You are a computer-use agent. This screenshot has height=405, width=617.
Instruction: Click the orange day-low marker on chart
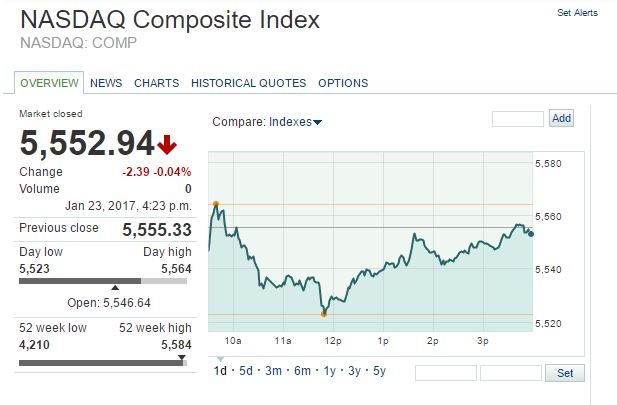[x=323, y=314]
